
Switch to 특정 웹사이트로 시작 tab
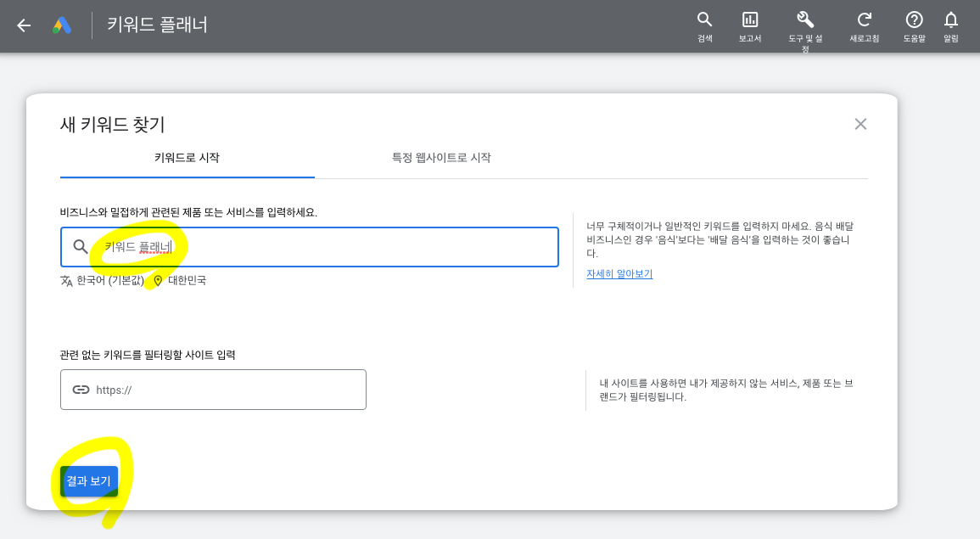coord(441,158)
